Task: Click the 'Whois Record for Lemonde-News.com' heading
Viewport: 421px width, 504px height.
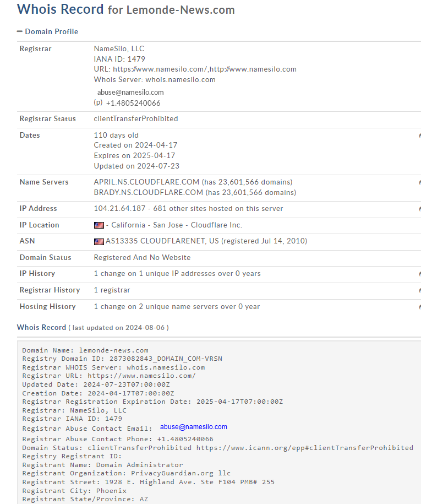Action: (126, 9)
